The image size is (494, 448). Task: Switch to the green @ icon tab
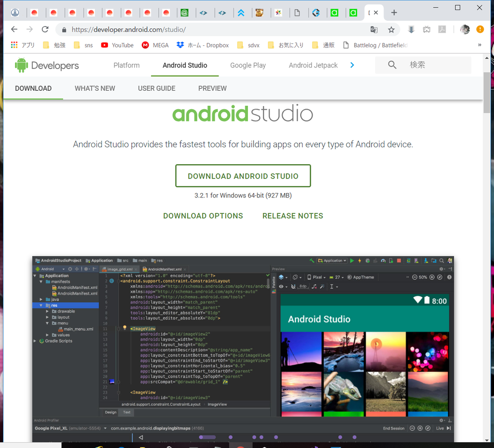click(x=185, y=13)
